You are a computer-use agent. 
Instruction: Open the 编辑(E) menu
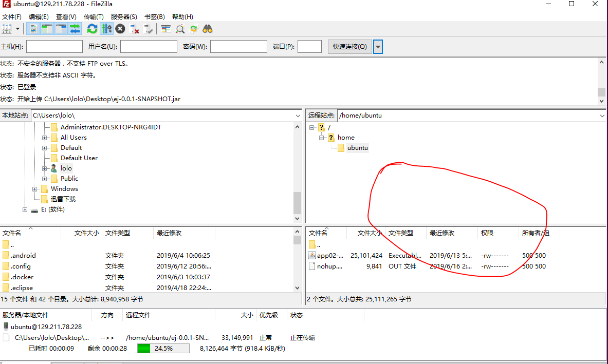coord(39,16)
